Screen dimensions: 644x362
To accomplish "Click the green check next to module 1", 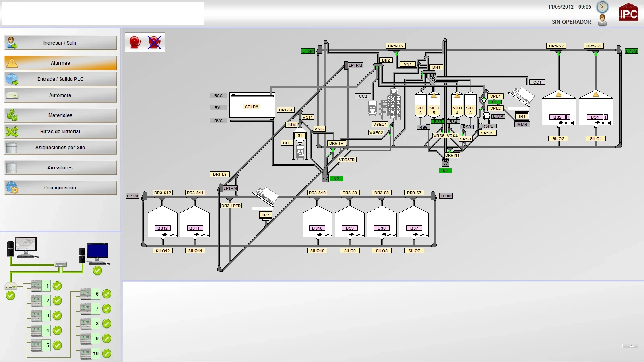I will pyautogui.click(x=58, y=286).
